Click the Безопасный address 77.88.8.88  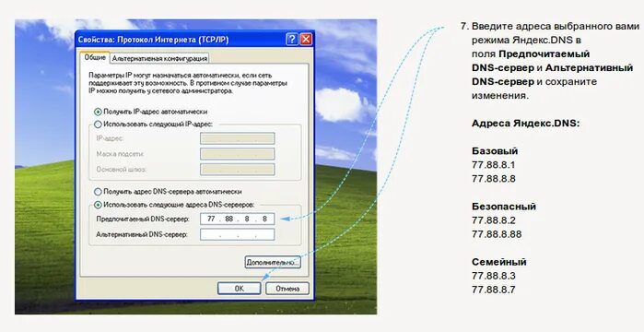[497, 234]
